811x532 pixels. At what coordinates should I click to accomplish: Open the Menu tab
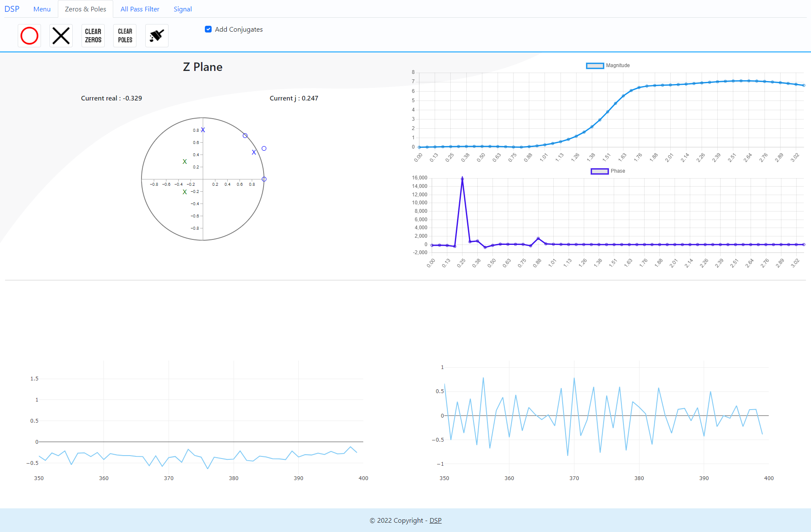tap(42, 9)
